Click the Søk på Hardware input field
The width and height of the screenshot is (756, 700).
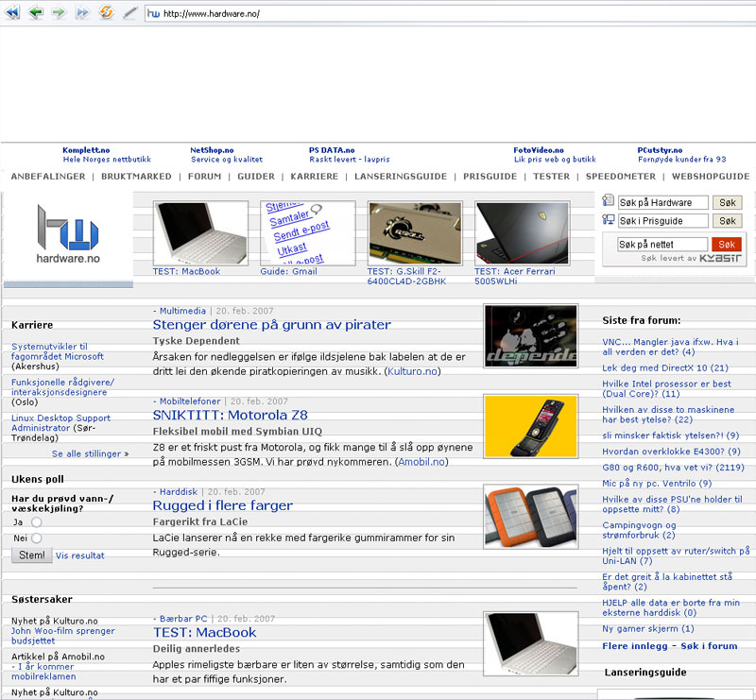pyautogui.click(x=663, y=202)
